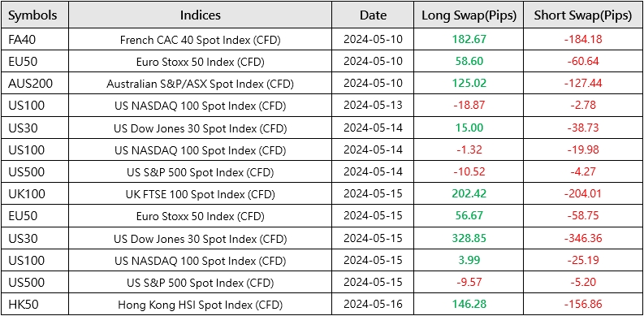This screenshot has height=316, width=644.
Task: Select the short swap value -156.86
Action: coord(583,305)
